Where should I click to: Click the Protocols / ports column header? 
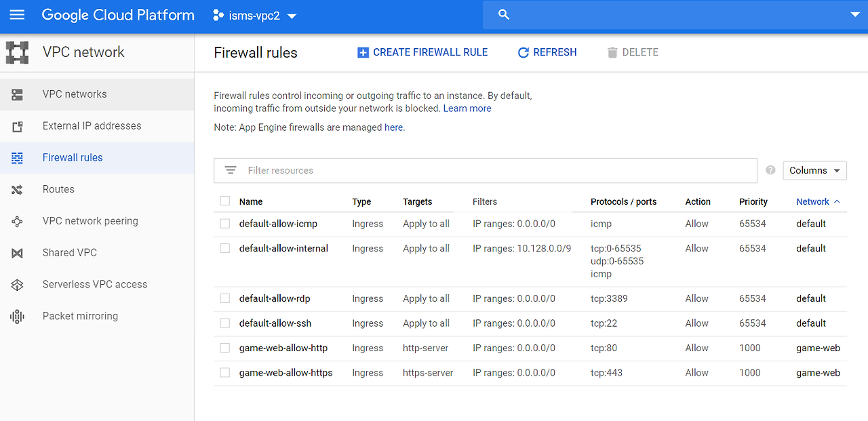click(623, 201)
